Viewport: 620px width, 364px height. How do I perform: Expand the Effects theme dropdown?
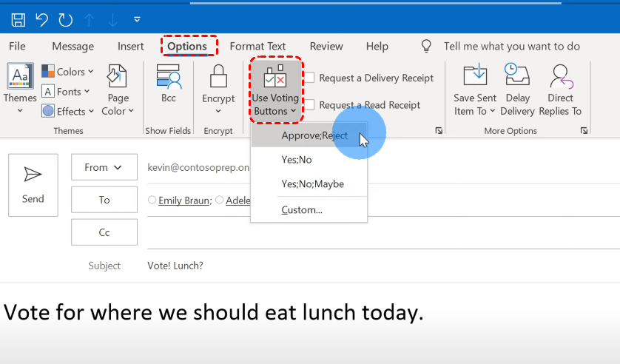pyautogui.click(x=67, y=112)
